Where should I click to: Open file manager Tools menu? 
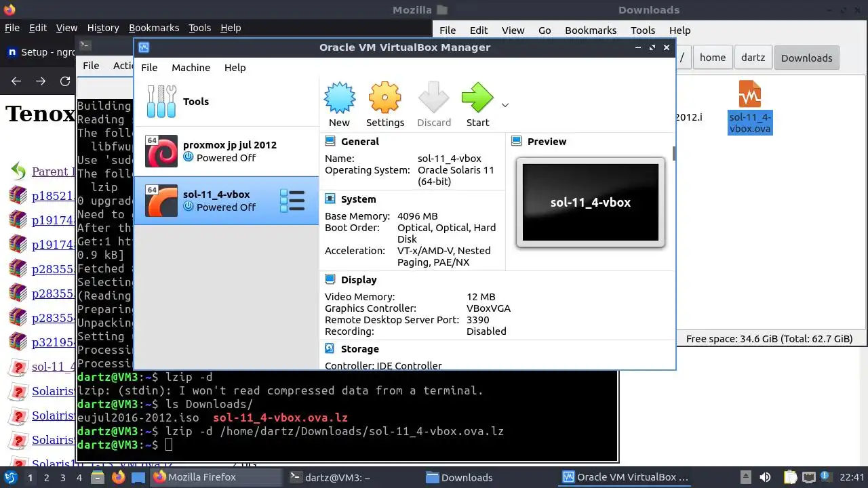tap(642, 30)
